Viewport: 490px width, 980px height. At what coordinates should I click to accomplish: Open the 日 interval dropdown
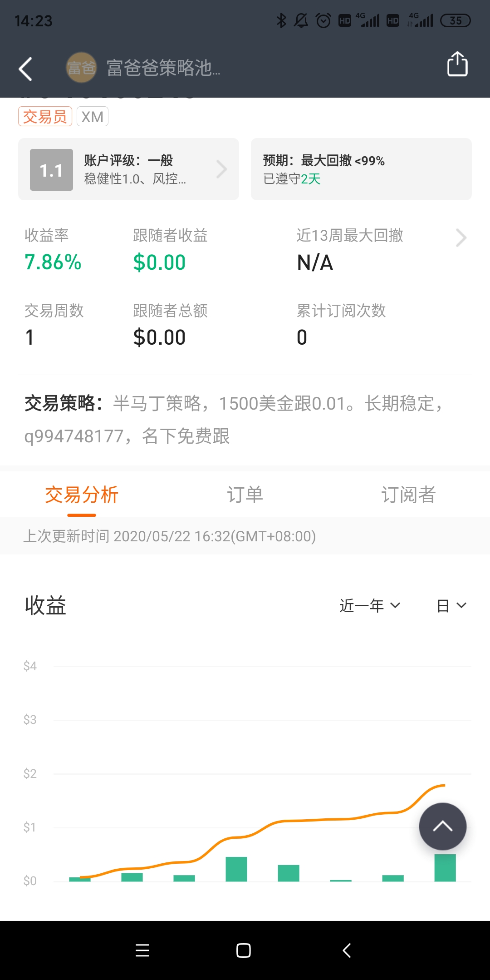click(x=451, y=605)
